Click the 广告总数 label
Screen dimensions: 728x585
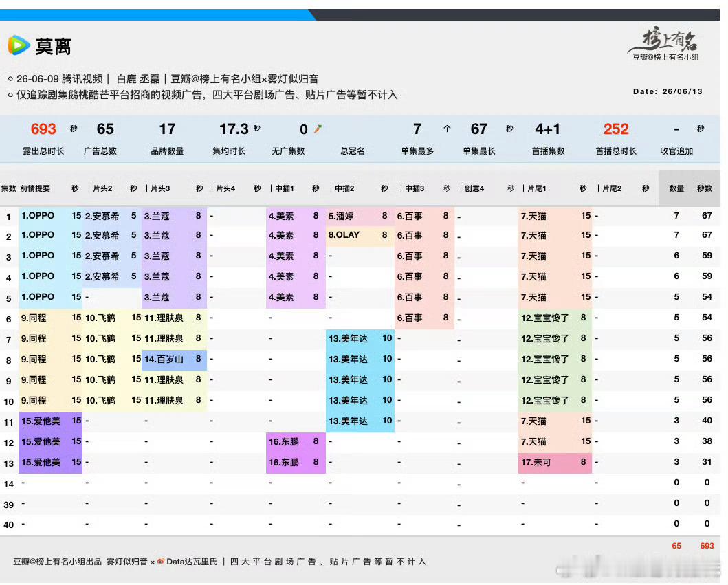(x=100, y=151)
